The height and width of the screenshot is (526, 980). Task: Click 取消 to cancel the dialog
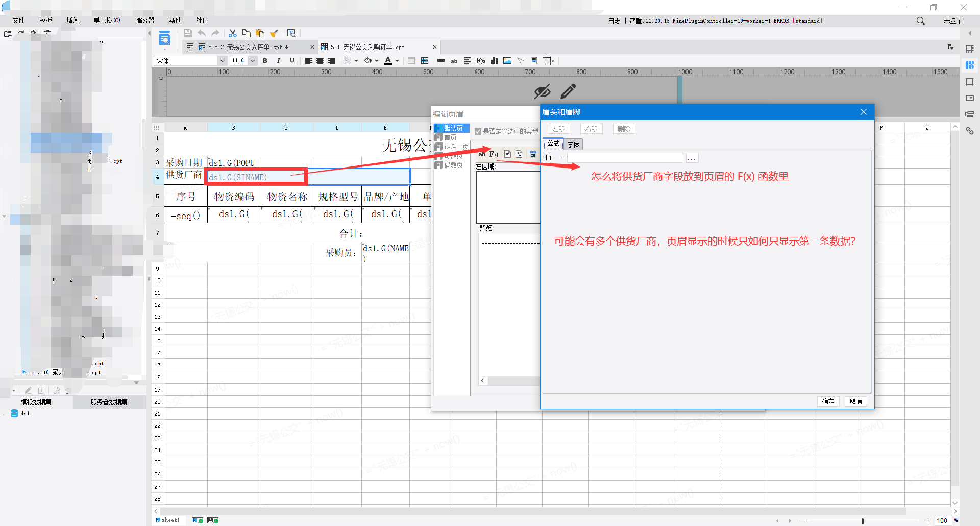(856, 401)
